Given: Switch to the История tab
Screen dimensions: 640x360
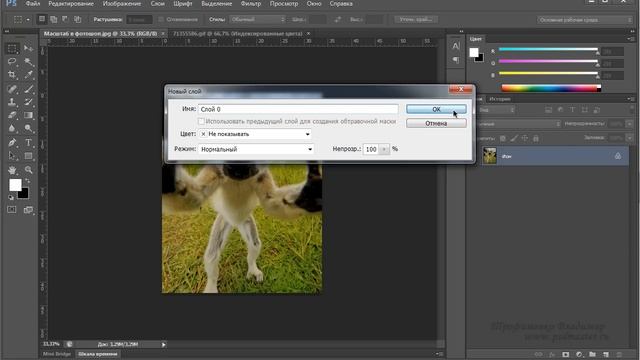Looking at the screenshot, I should pyautogui.click(x=500, y=99).
